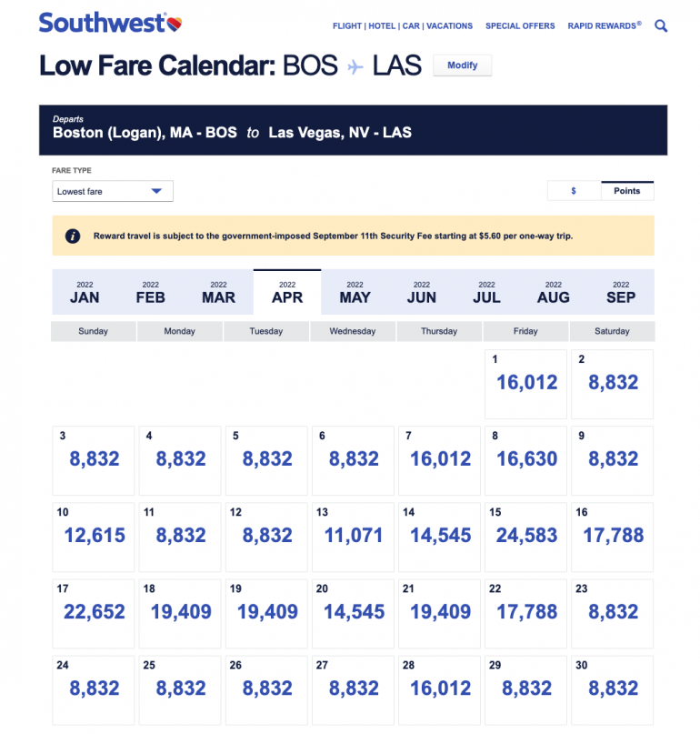Screen dimensions: 700x734
Task: Switch fare display to dollars
Action: (574, 191)
